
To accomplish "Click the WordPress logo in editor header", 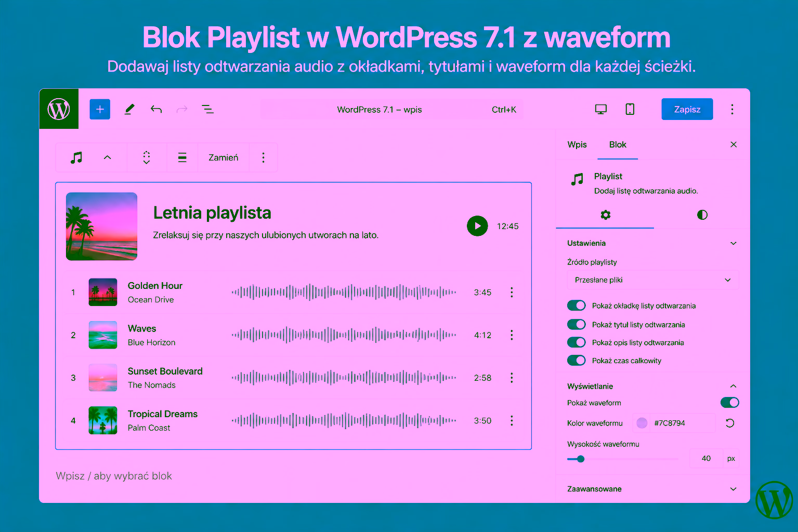I will point(59,109).
